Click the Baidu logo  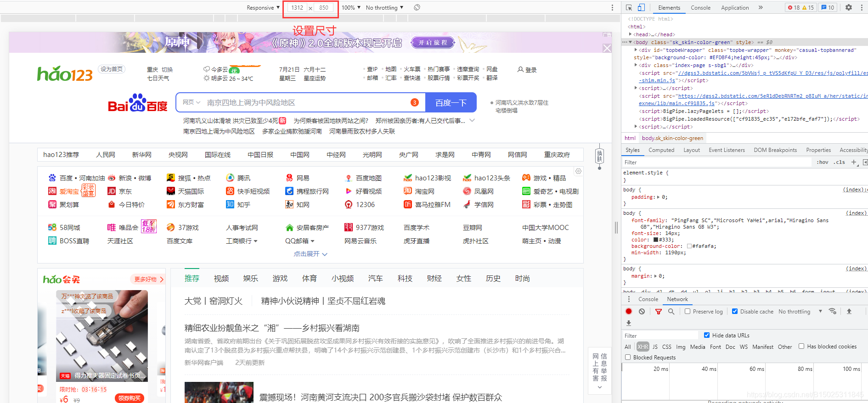[137, 103]
